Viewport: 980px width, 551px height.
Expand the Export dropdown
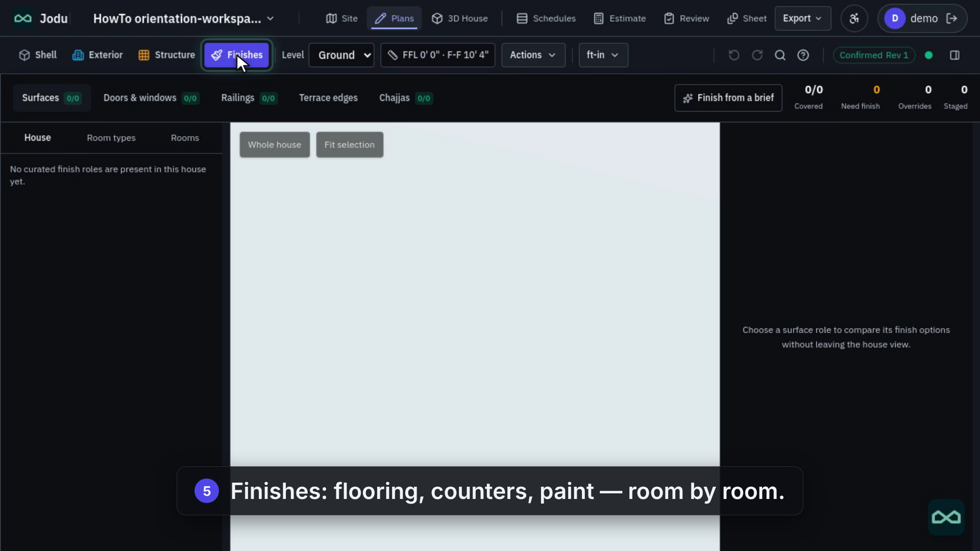click(802, 18)
